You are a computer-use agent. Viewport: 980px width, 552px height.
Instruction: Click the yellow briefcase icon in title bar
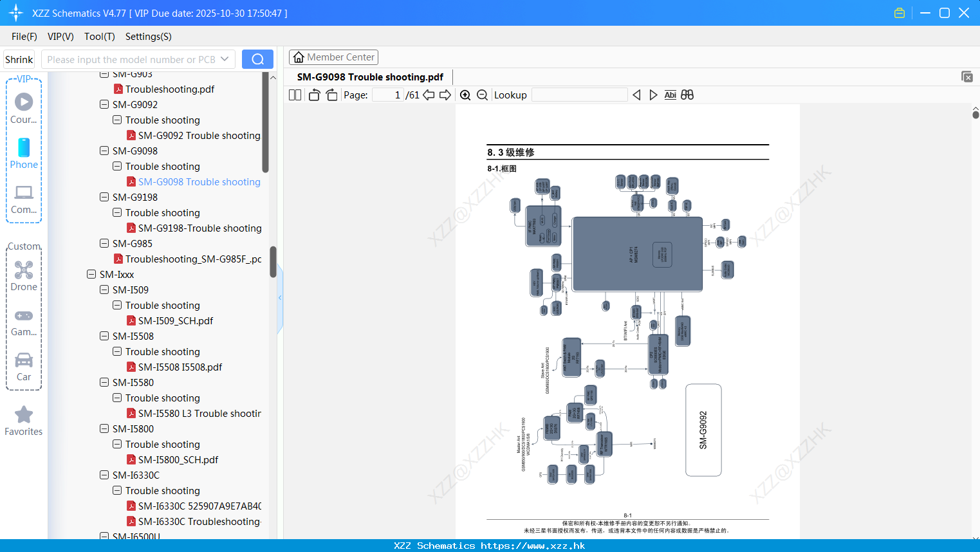pyautogui.click(x=900, y=13)
